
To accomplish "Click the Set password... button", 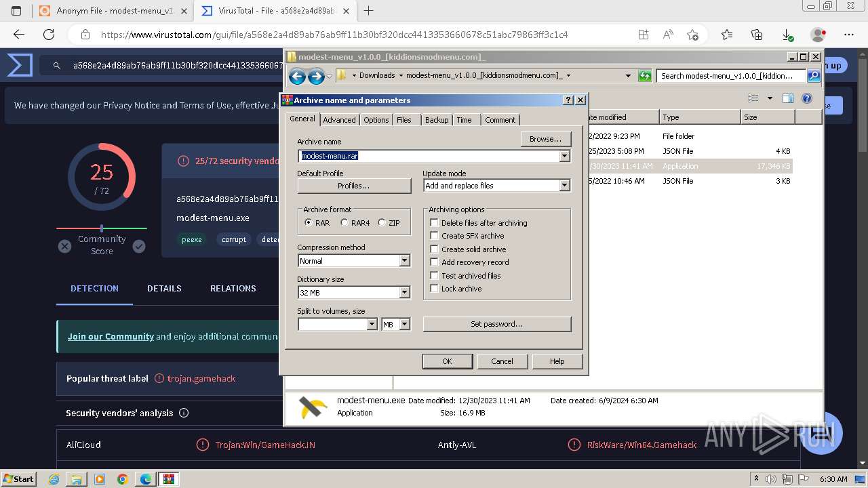I will click(x=497, y=324).
